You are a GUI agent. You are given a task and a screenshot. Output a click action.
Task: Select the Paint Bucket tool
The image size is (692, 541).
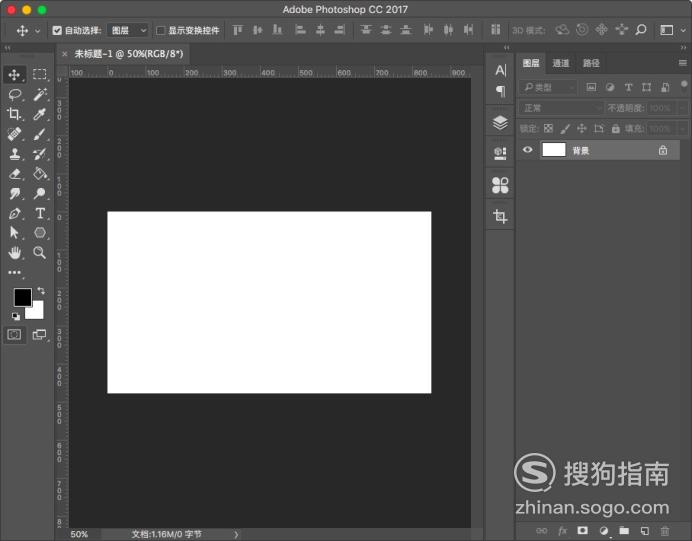pyautogui.click(x=40, y=173)
